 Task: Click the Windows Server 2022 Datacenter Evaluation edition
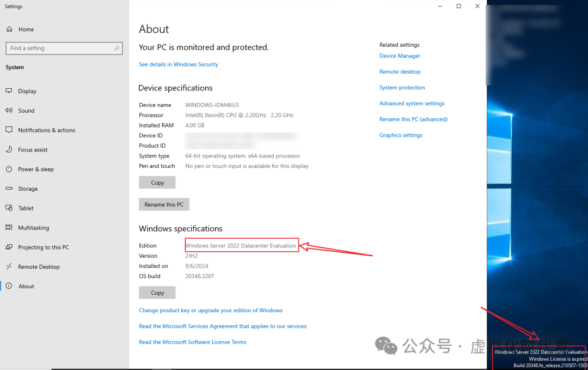241,246
